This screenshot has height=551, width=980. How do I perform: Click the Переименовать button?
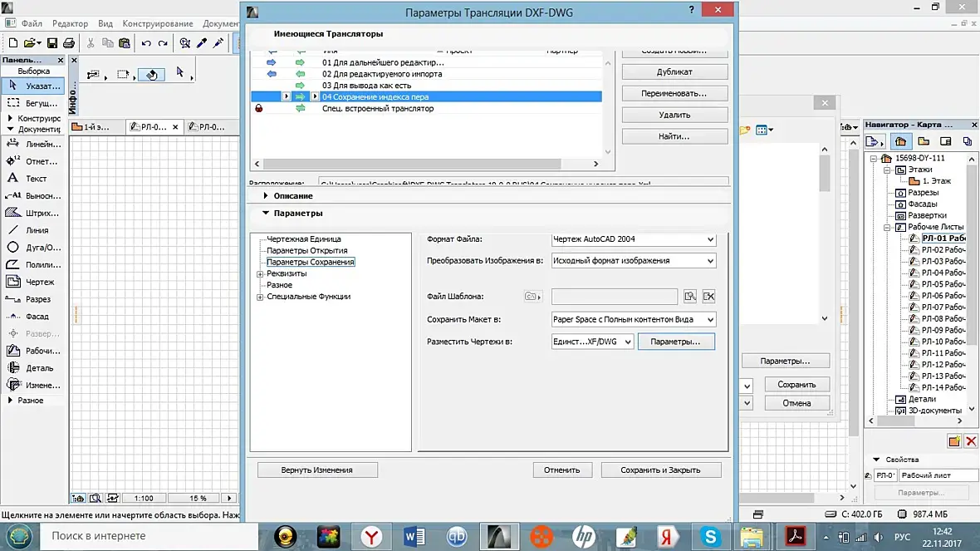click(x=674, y=93)
